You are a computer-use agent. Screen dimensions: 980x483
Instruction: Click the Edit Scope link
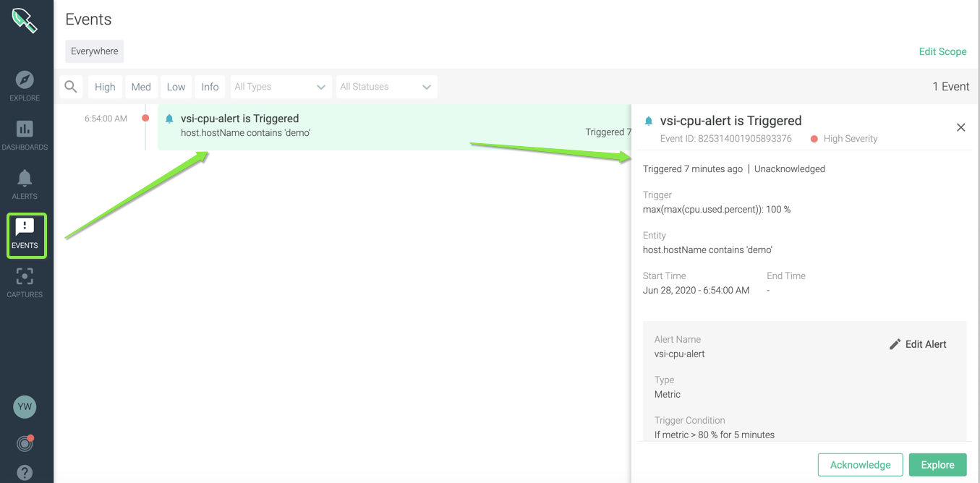(942, 51)
